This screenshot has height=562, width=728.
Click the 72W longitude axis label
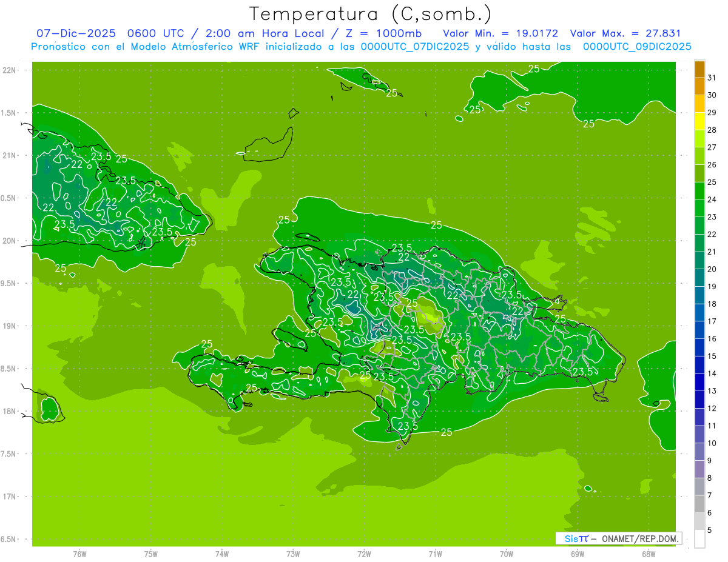pyautogui.click(x=364, y=554)
